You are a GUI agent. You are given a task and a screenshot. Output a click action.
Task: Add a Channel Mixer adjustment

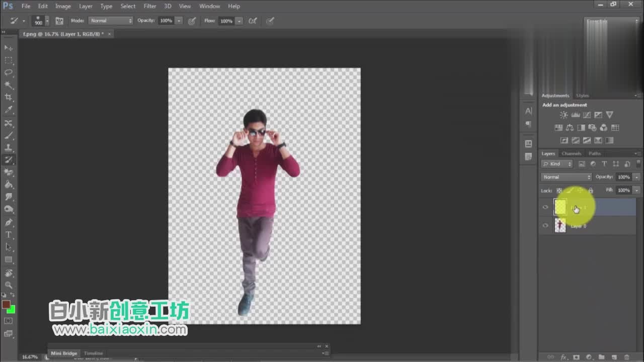604,128
